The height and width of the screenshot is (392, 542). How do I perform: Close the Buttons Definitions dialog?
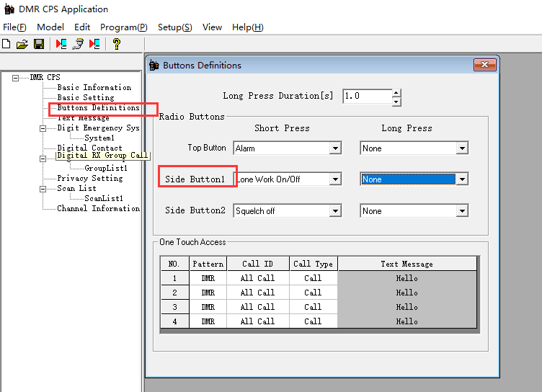pyautogui.click(x=484, y=66)
